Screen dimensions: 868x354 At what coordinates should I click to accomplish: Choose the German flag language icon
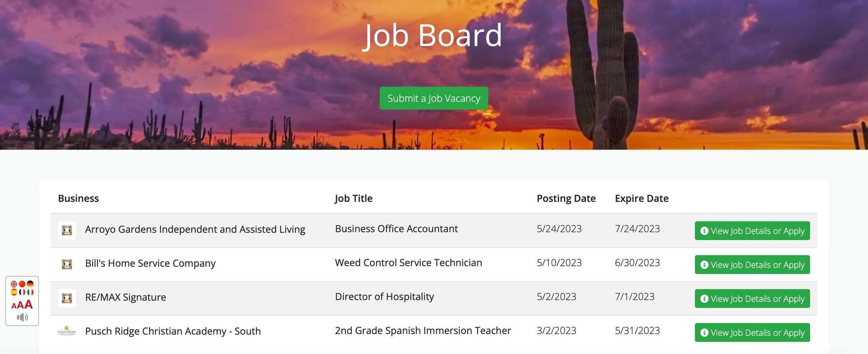(x=30, y=284)
